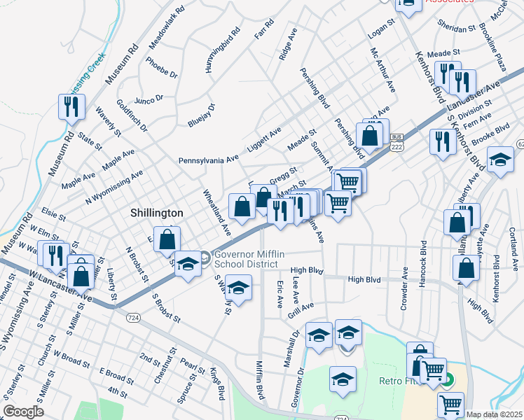This screenshot has width=524, height=420.
Task: Click the Shillington town label
Action: click(157, 213)
